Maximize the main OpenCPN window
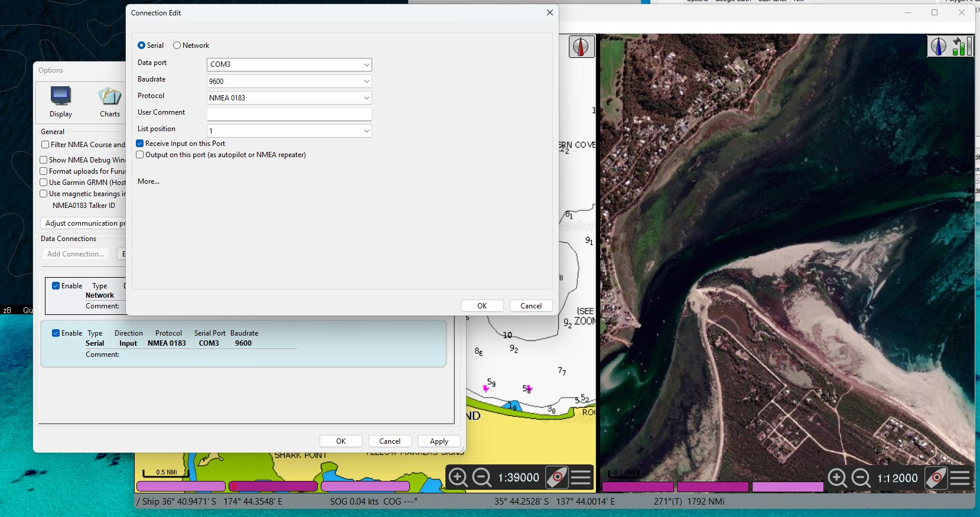 935,12
